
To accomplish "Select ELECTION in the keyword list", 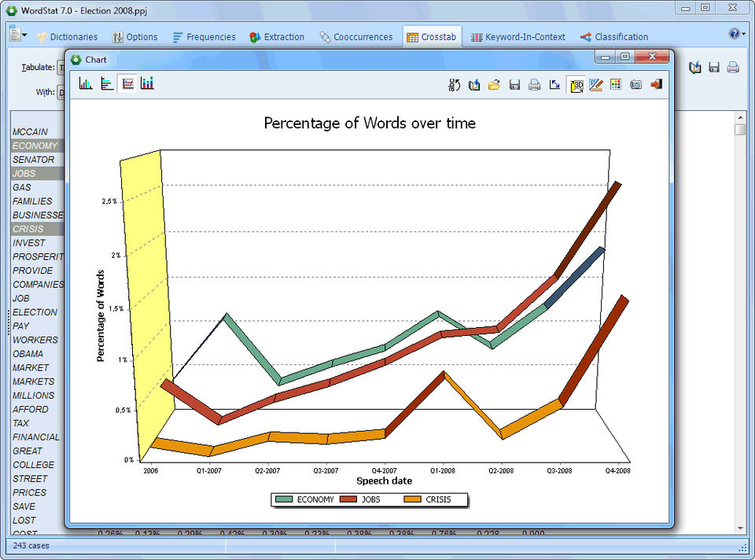I will click(38, 312).
